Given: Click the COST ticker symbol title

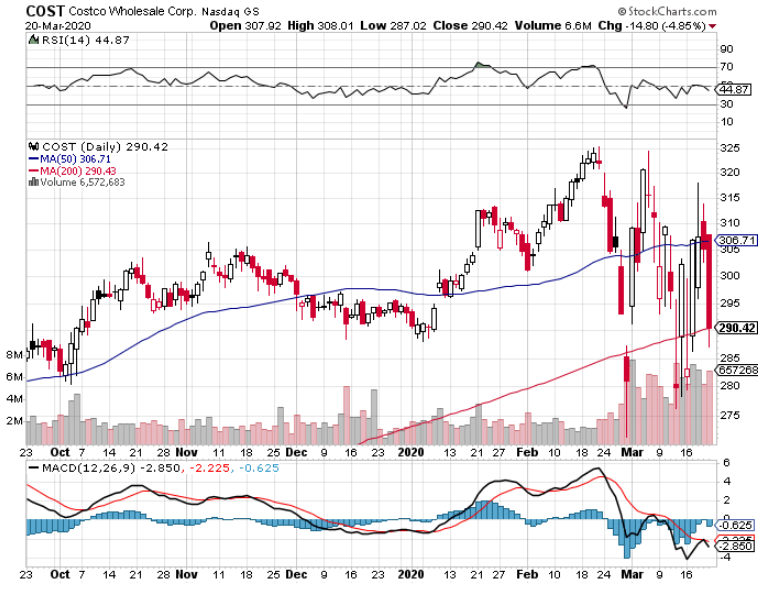Looking at the screenshot, I should pos(45,11).
